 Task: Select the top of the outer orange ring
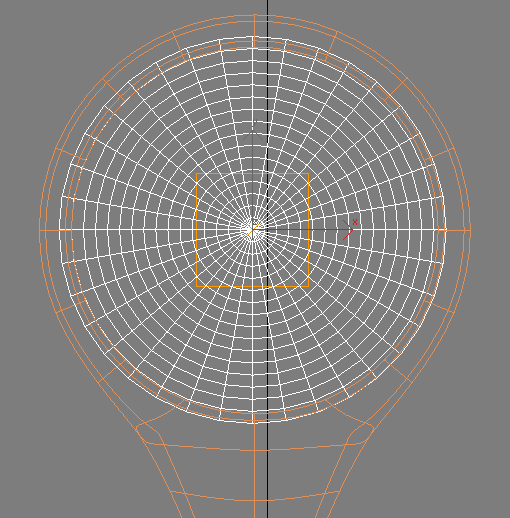pos(255,15)
